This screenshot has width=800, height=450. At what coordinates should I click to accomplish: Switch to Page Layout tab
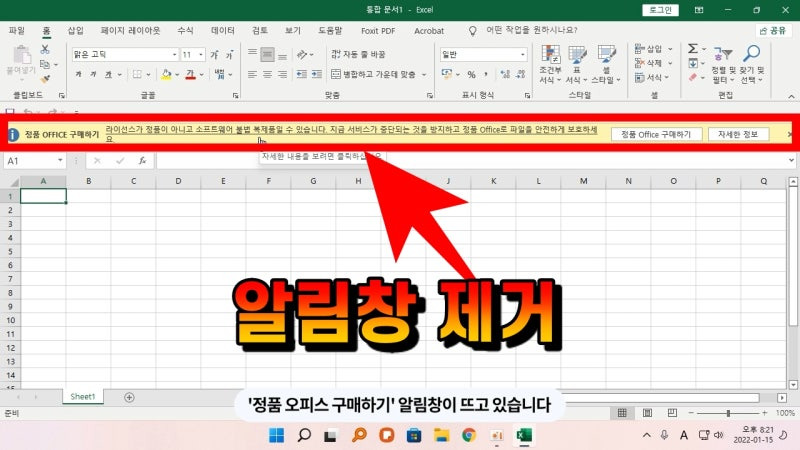(x=131, y=31)
